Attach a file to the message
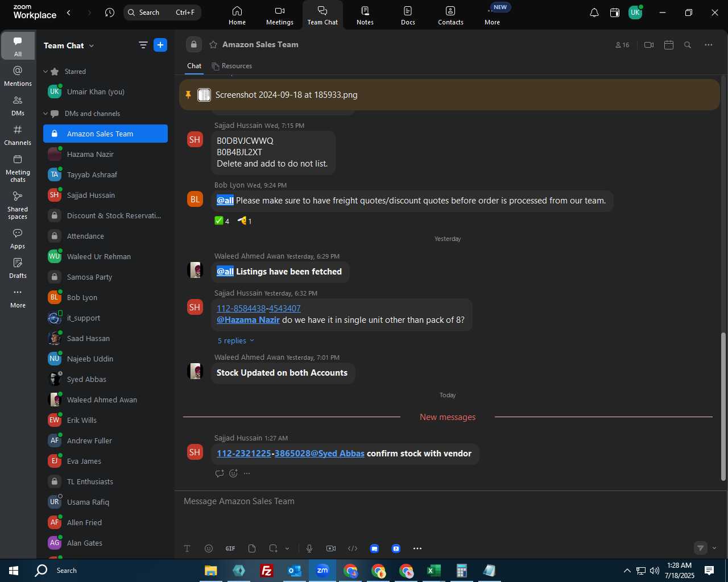 [252, 548]
